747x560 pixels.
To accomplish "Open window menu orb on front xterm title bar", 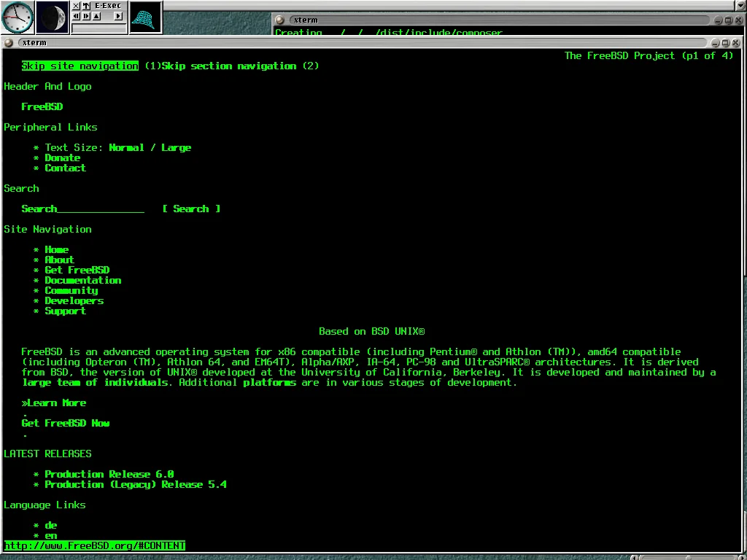I will point(9,43).
